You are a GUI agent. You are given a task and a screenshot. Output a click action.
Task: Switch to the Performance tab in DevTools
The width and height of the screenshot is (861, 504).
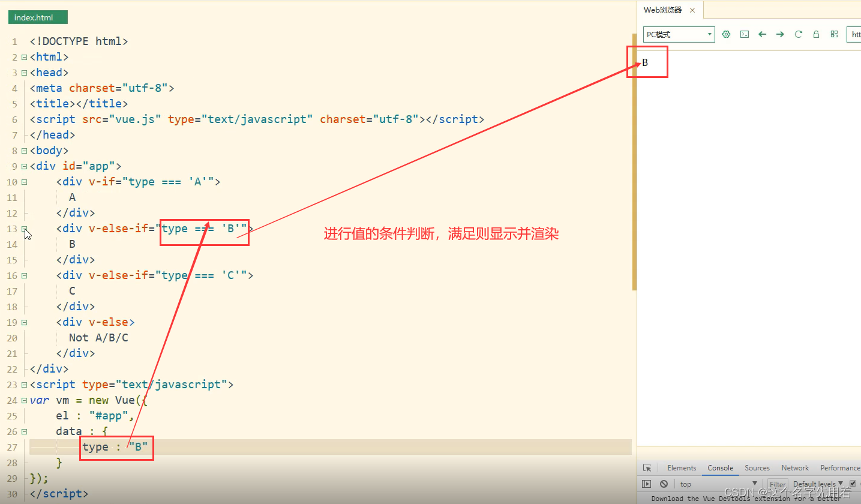click(840, 468)
